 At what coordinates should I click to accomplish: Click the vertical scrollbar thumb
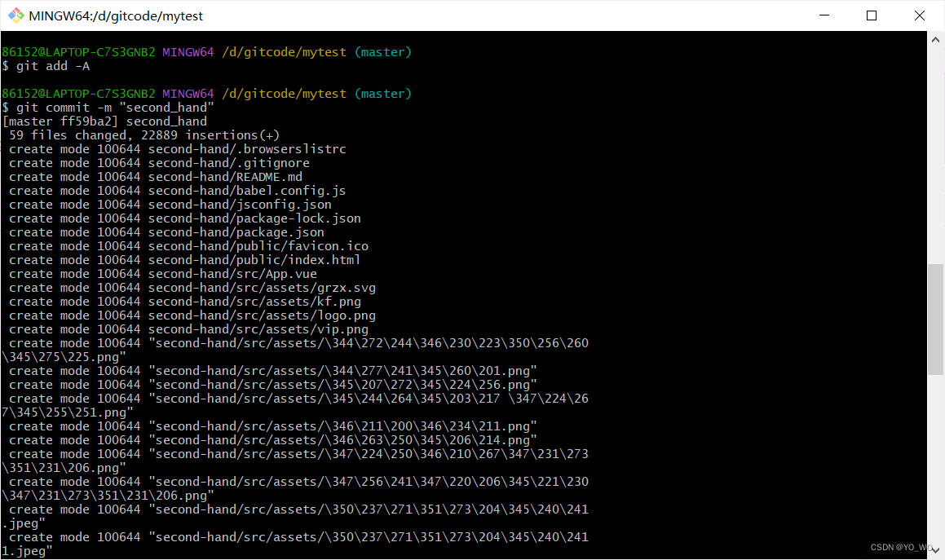coord(935,320)
